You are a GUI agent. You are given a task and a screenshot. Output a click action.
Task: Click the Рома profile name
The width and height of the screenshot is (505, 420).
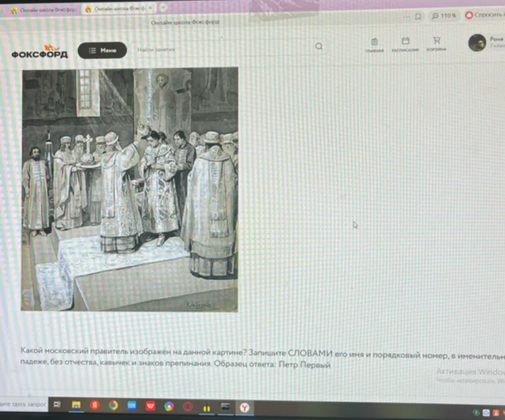496,39
